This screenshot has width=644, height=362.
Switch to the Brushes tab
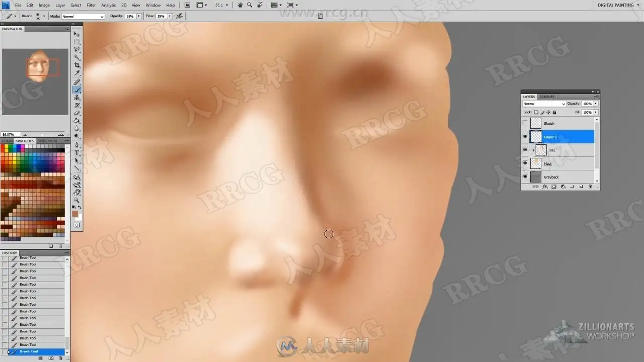click(x=547, y=97)
